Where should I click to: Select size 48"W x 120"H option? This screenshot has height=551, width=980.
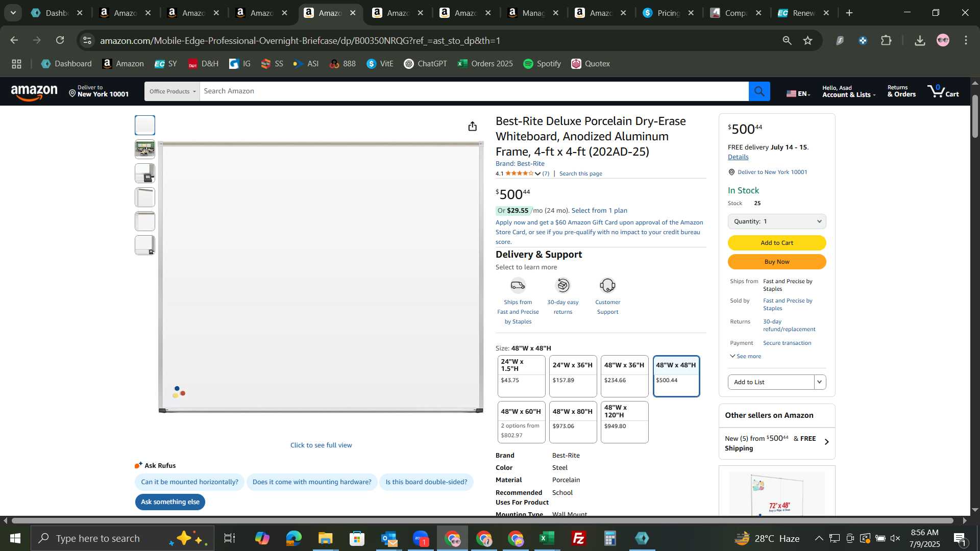[624, 422]
